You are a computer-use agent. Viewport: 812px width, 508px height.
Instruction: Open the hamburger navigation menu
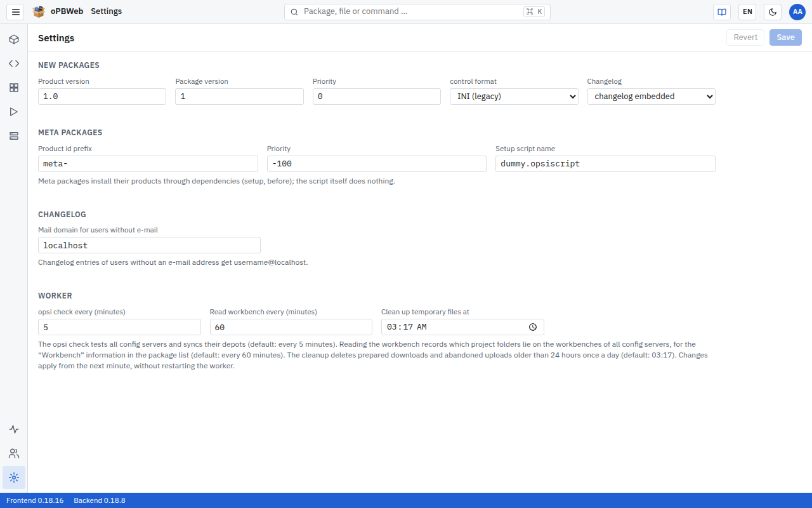pos(16,12)
